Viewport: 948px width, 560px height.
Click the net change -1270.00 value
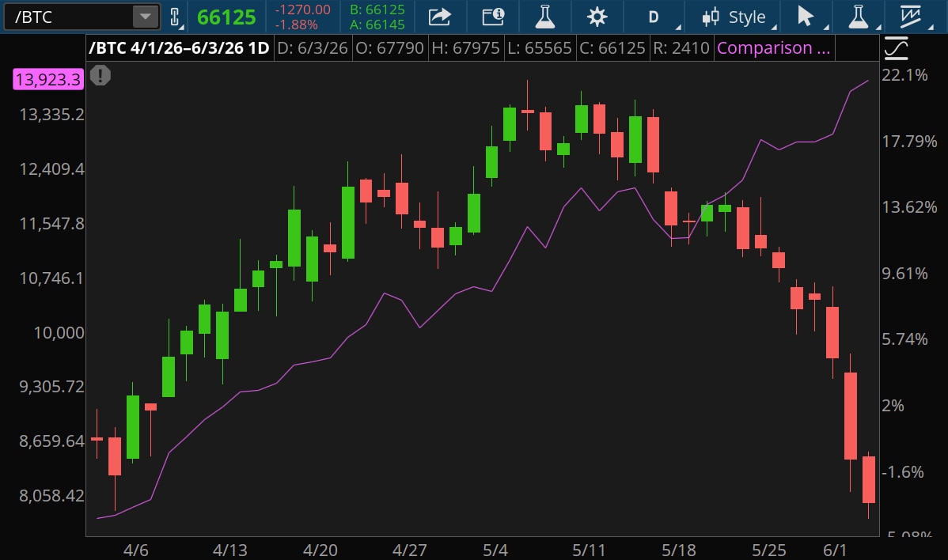point(302,9)
